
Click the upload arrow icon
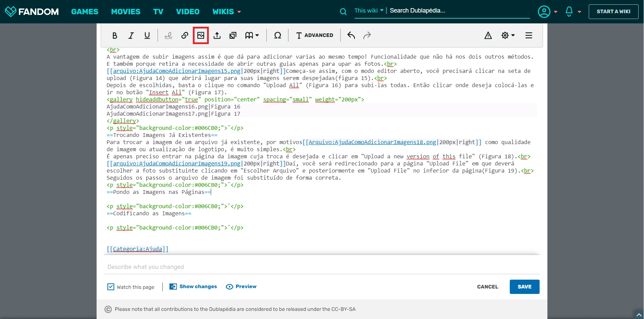[217, 36]
